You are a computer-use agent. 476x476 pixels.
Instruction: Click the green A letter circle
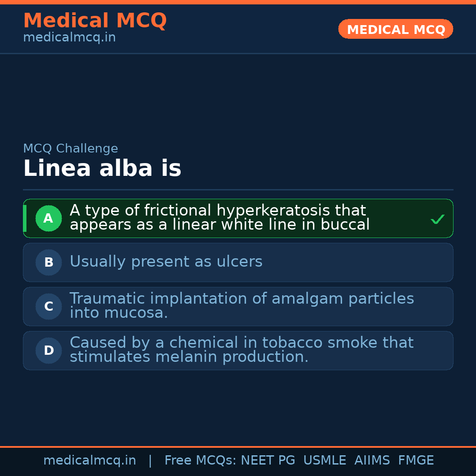(x=48, y=219)
